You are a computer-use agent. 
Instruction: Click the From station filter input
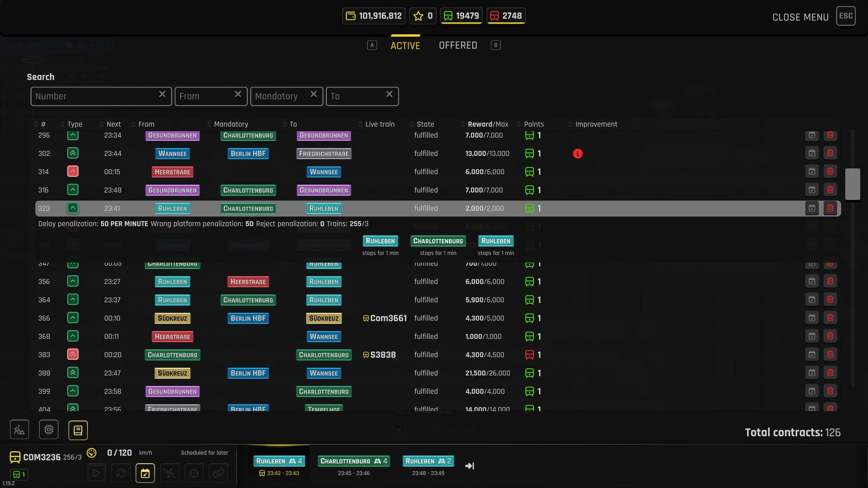(210, 96)
